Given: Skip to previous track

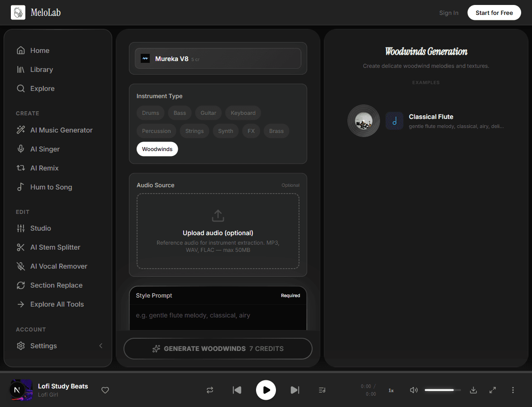Looking at the screenshot, I should click(x=237, y=390).
